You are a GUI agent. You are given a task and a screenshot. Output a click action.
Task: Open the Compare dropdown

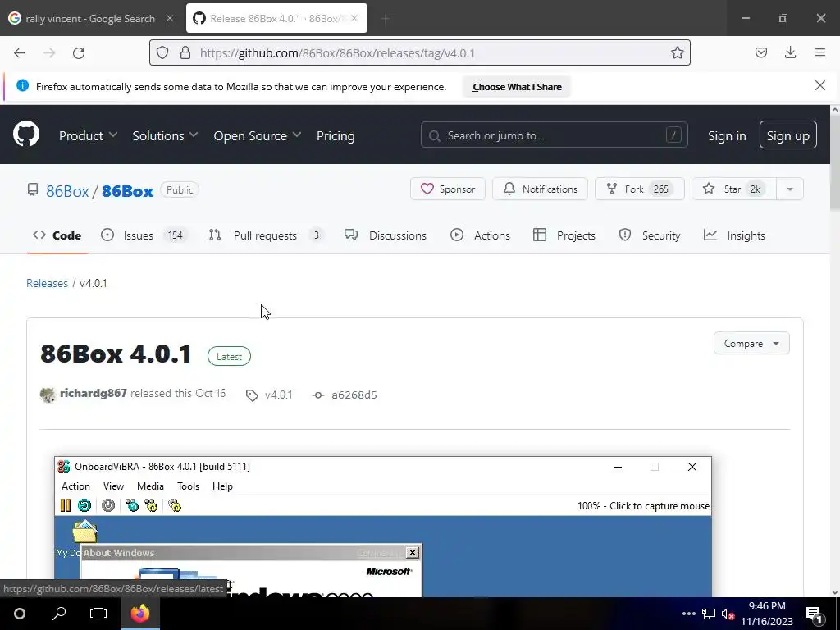[x=751, y=343]
